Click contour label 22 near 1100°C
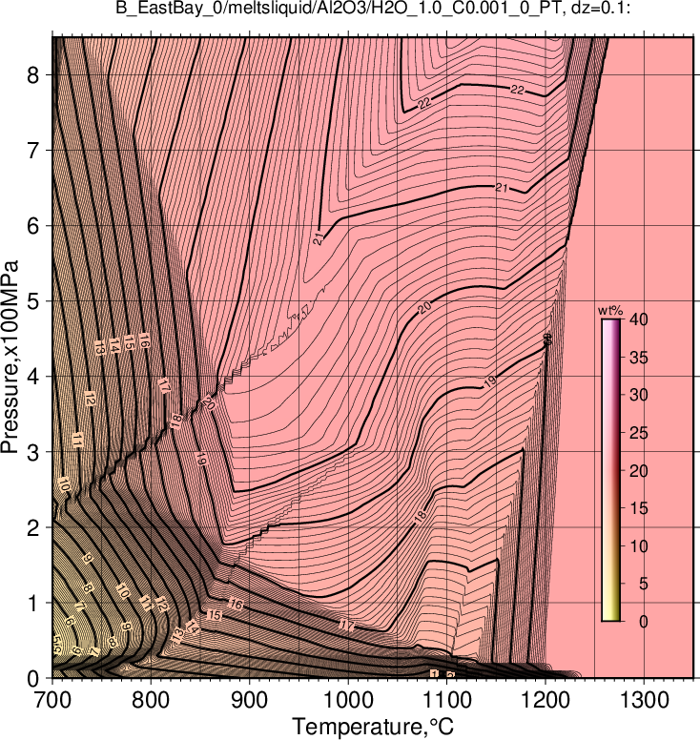700x740 pixels. (x=517, y=90)
